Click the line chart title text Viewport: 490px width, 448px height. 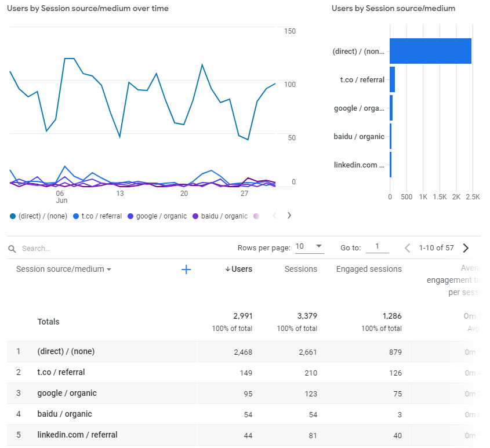coord(88,9)
